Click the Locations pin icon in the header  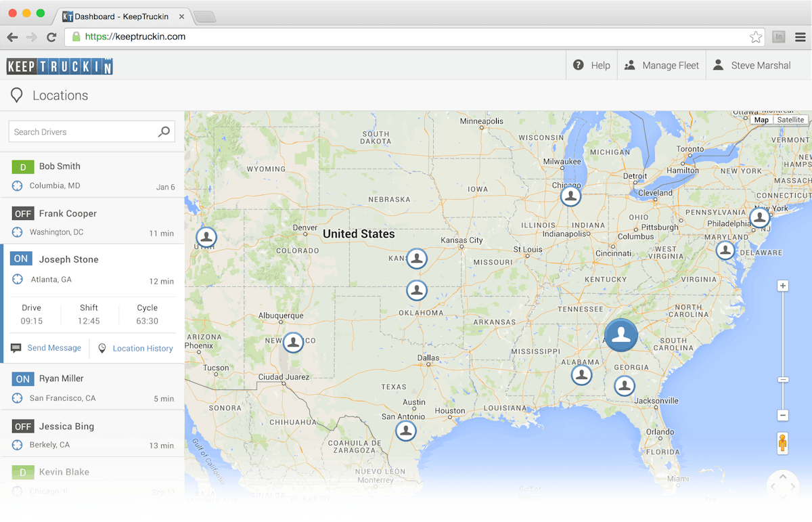pyautogui.click(x=17, y=95)
